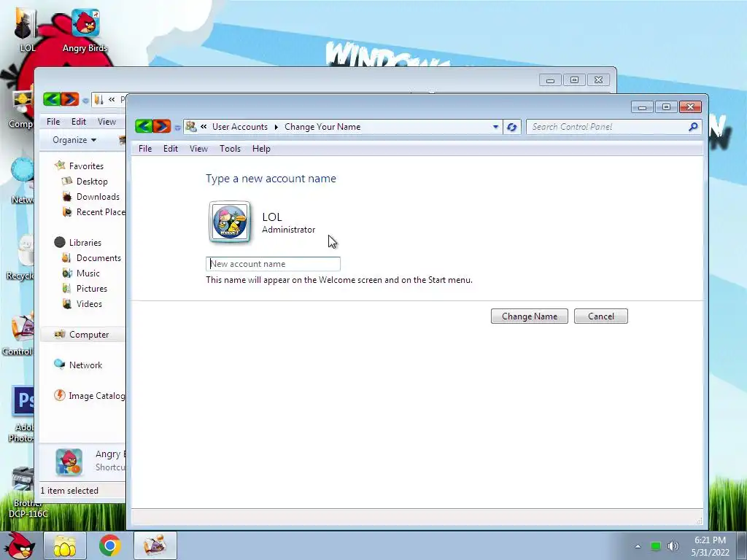
Task: Click the Change Your Name breadcrumb
Action: point(322,127)
